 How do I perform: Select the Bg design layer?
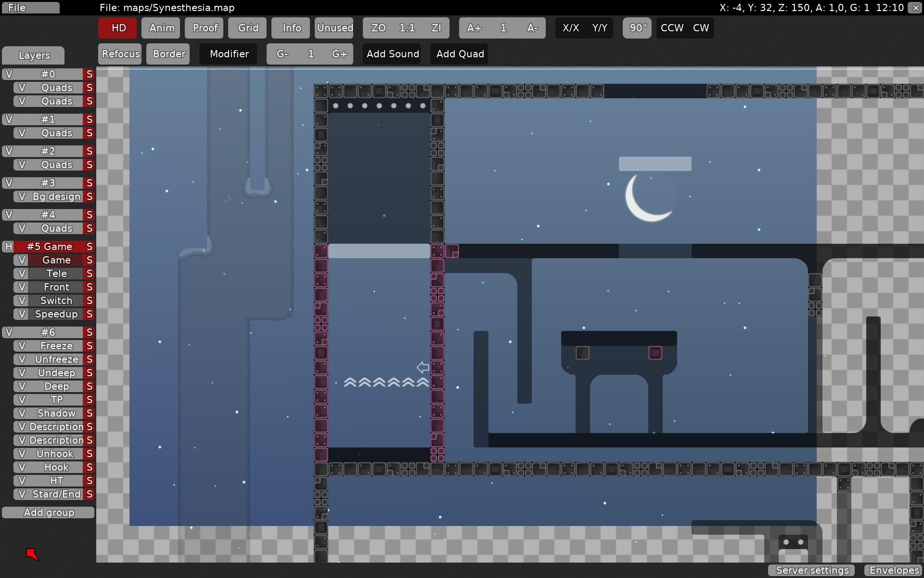56,197
